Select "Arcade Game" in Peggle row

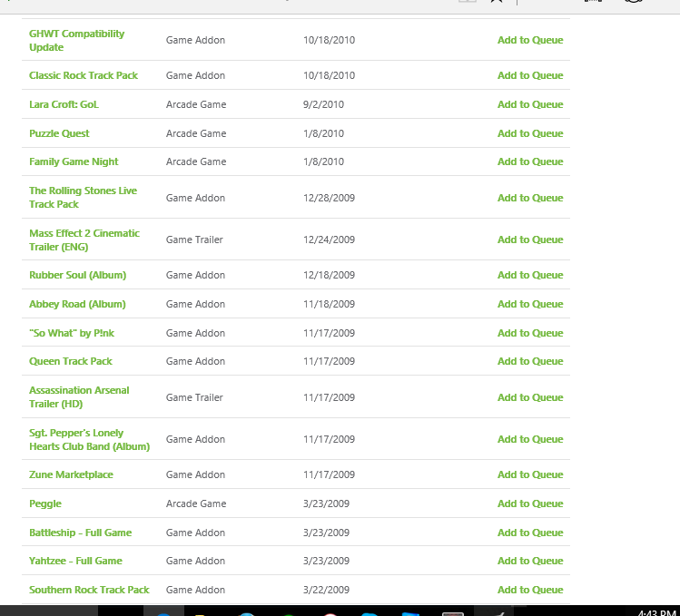(196, 504)
